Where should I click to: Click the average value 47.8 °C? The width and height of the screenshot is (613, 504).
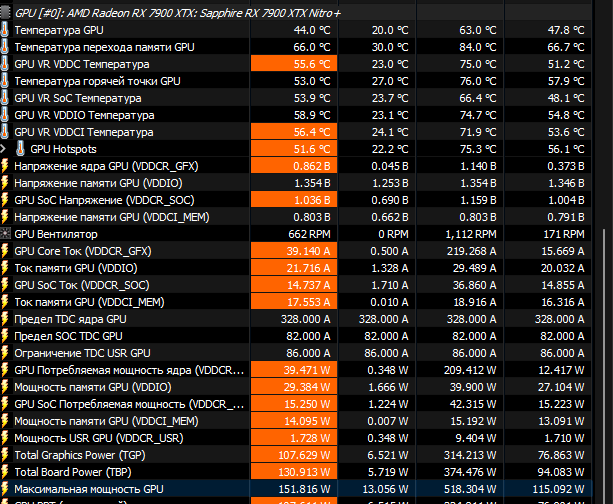pos(566,30)
